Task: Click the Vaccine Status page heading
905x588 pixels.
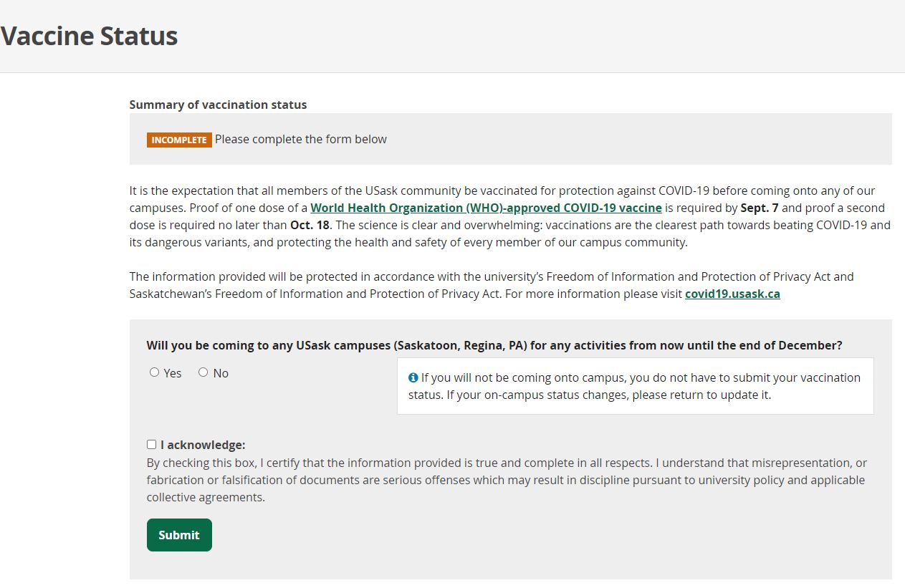Action: [89, 36]
